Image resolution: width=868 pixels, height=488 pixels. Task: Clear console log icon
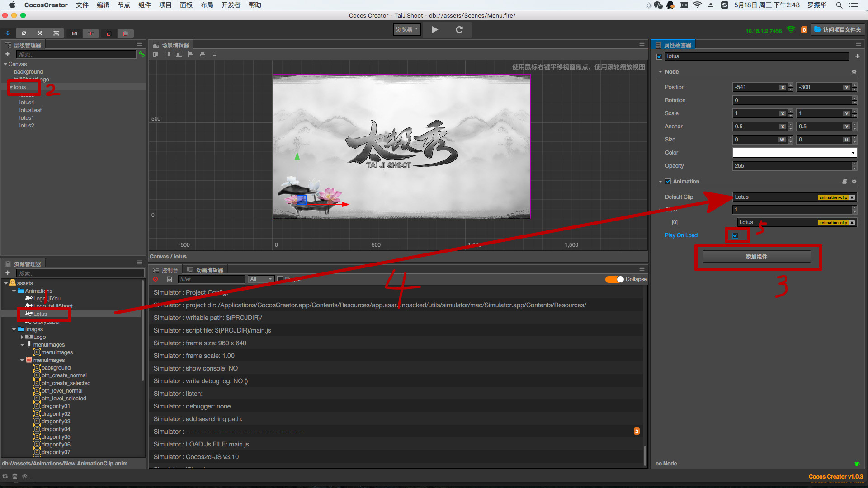(156, 279)
